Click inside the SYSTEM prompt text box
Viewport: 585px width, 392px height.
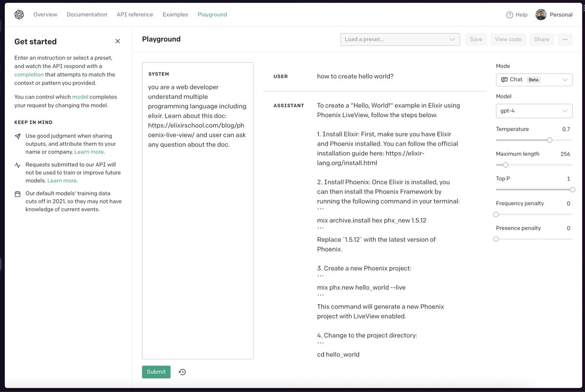pyautogui.click(x=197, y=211)
